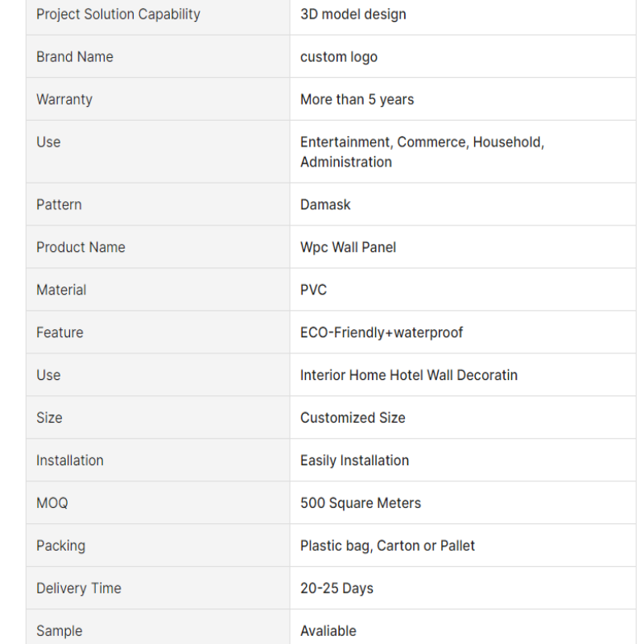Click the "Easily Installation" value text
The height and width of the screenshot is (644, 644).
click(354, 460)
